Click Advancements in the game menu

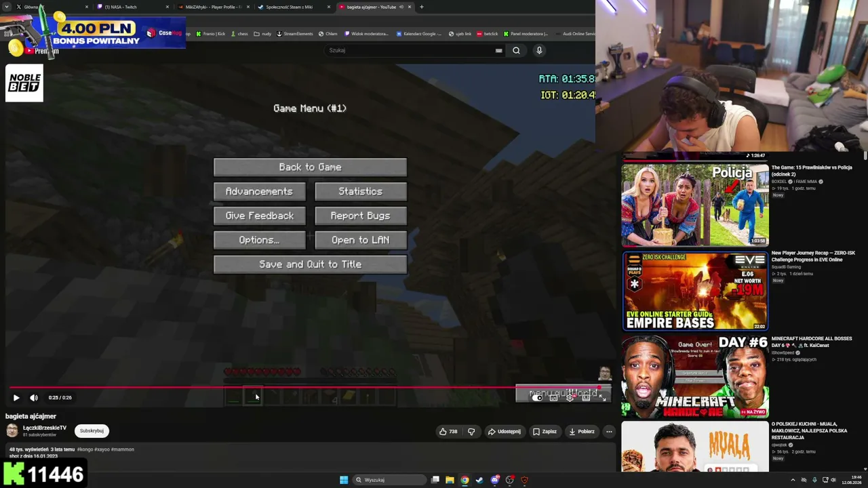coord(259,192)
